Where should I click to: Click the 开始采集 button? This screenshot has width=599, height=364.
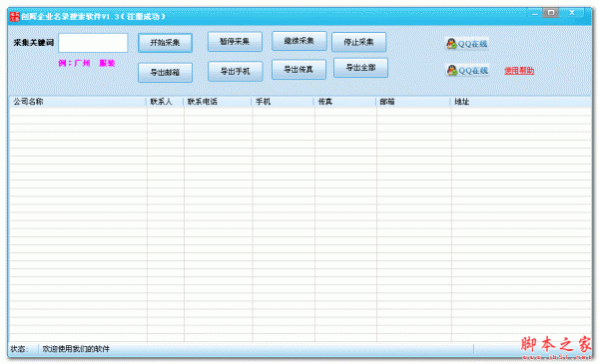165,43
